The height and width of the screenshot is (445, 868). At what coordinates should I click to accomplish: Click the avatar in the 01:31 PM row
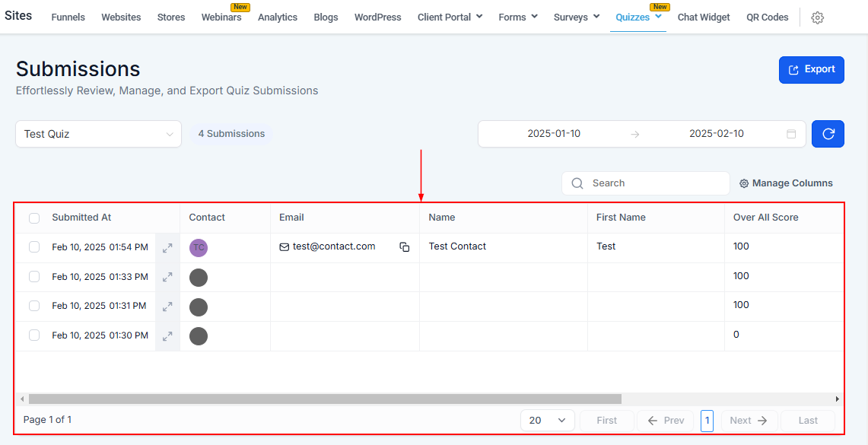199,307
